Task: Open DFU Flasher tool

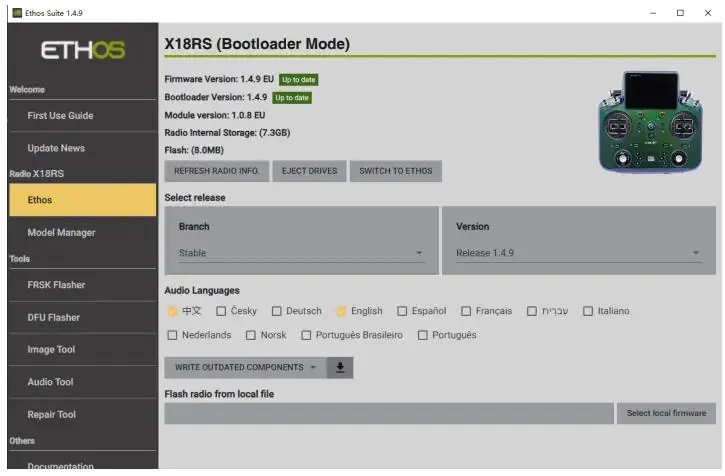Action: coord(82,318)
